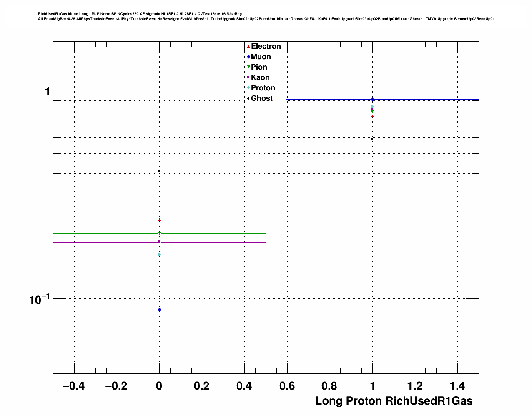Select the x-axis tick label −0.4
Screen dimensions: 532x415
(x=73, y=386)
